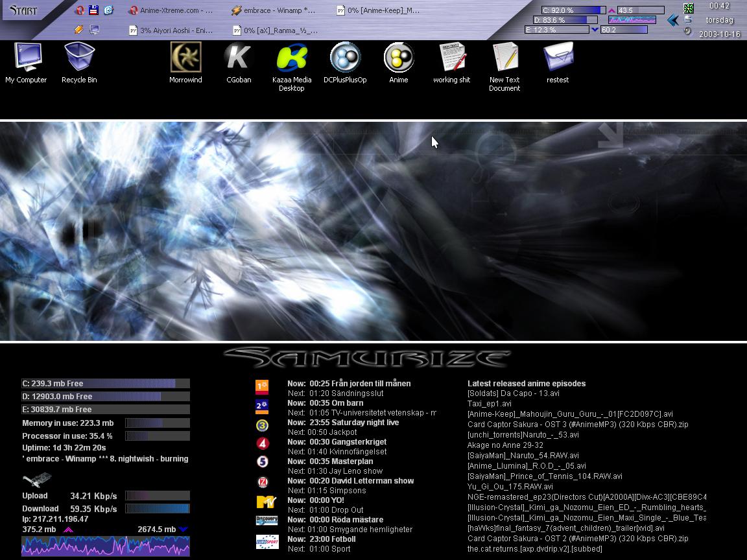Open the New Text Document file

[x=504, y=58]
